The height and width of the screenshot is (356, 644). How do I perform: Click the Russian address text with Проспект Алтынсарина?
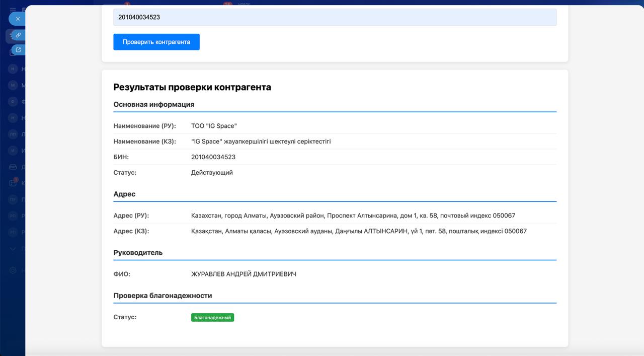point(353,216)
